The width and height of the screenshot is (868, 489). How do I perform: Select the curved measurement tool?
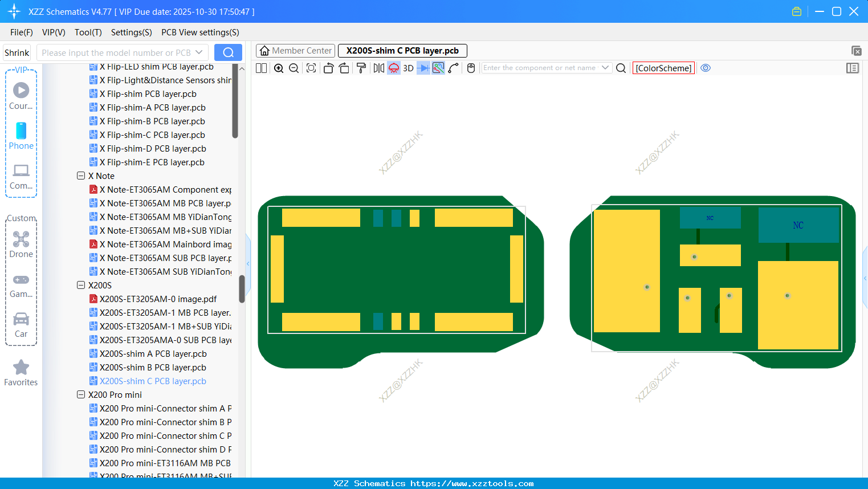tap(453, 68)
